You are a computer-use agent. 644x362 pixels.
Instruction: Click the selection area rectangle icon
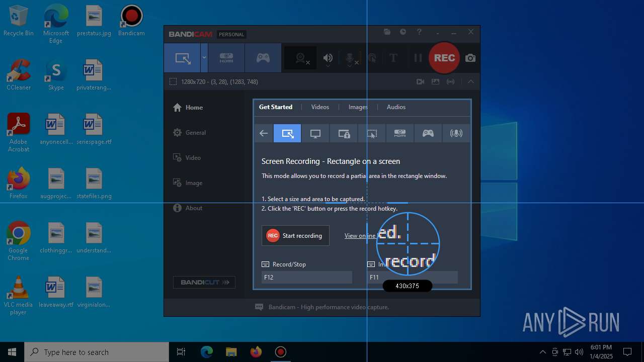(173, 81)
